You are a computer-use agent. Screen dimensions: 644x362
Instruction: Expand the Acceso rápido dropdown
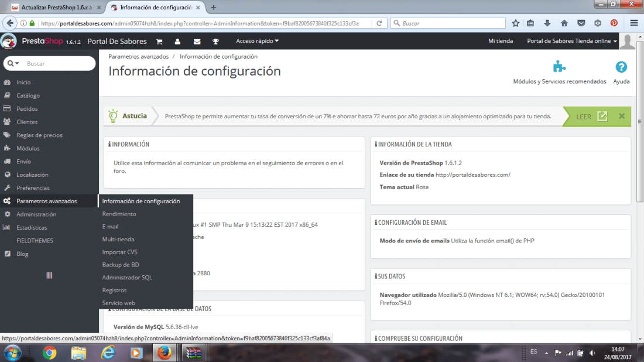pyautogui.click(x=257, y=41)
